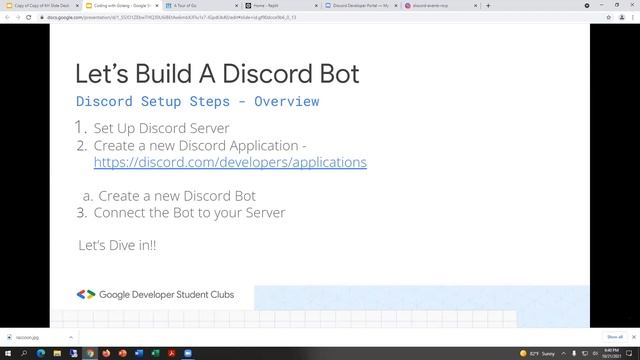Close the Home - Replit tab
Screen dimensions: 640x360
[x=316, y=6]
